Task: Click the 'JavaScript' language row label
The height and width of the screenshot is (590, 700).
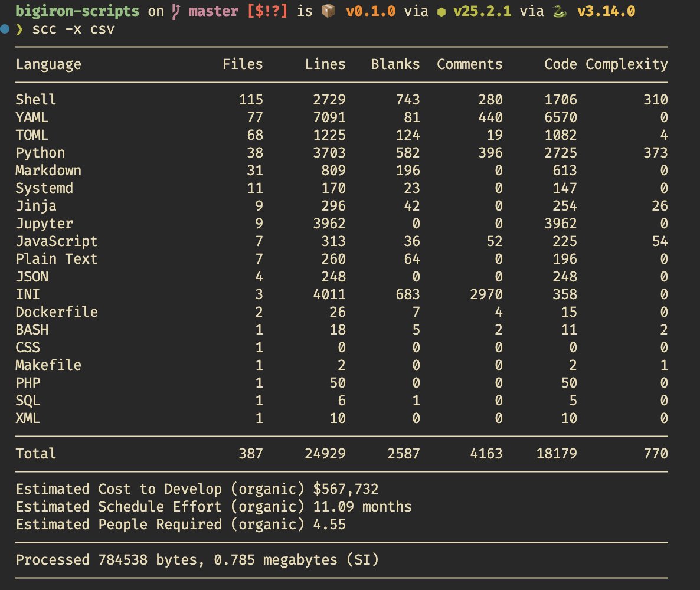Action: point(57,241)
